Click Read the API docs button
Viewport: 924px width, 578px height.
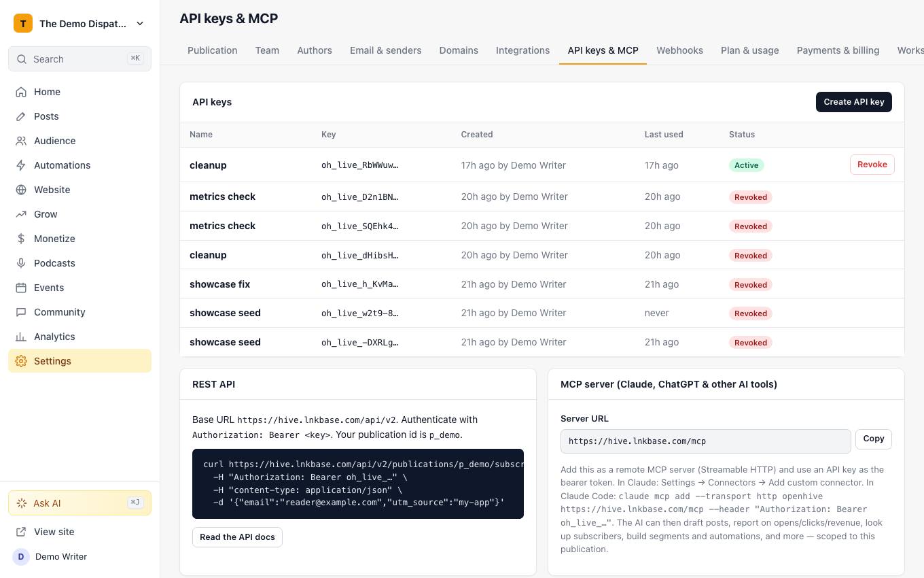click(237, 537)
